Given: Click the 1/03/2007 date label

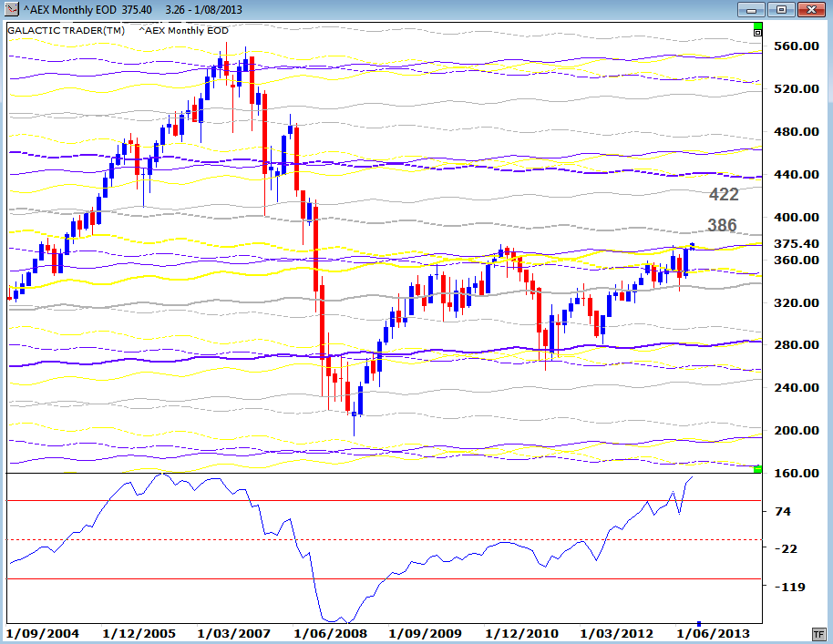Looking at the screenshot, I should 233,633.
